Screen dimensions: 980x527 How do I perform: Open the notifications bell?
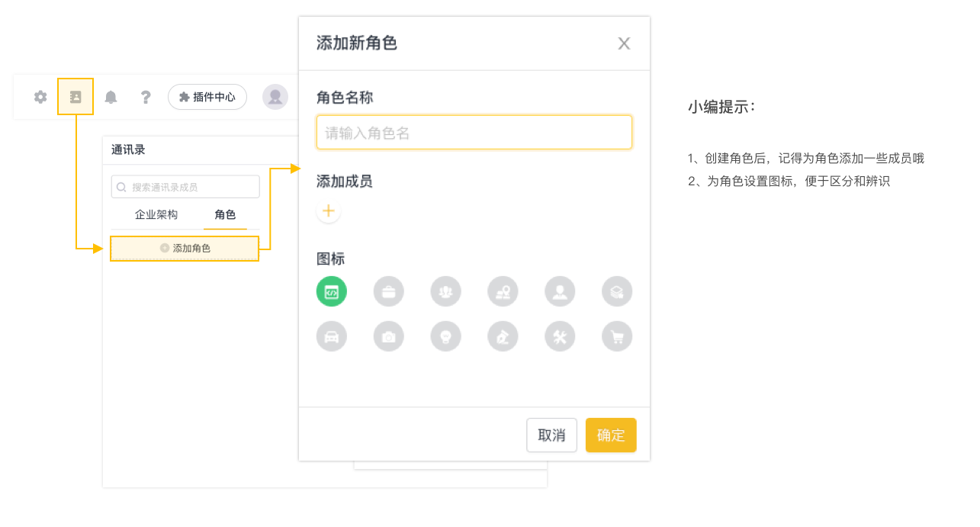point(111,97)
